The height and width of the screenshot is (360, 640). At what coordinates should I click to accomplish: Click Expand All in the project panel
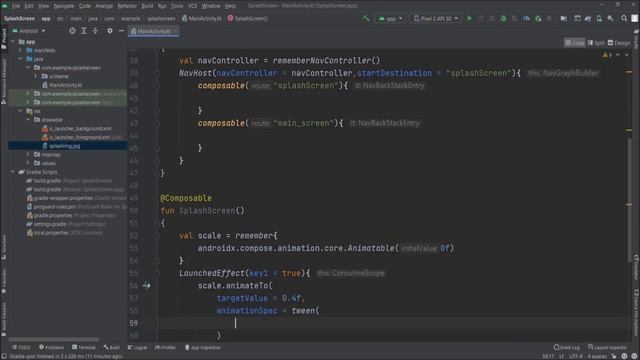84,31
